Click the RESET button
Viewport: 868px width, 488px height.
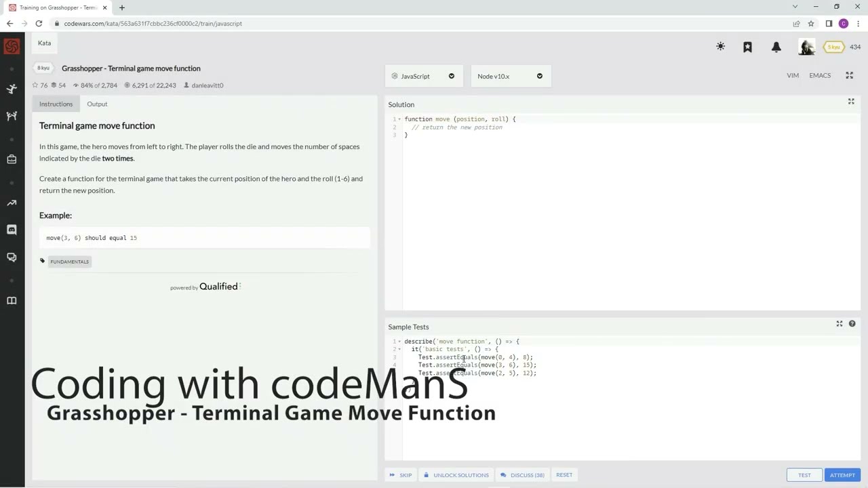pos(564,475)
